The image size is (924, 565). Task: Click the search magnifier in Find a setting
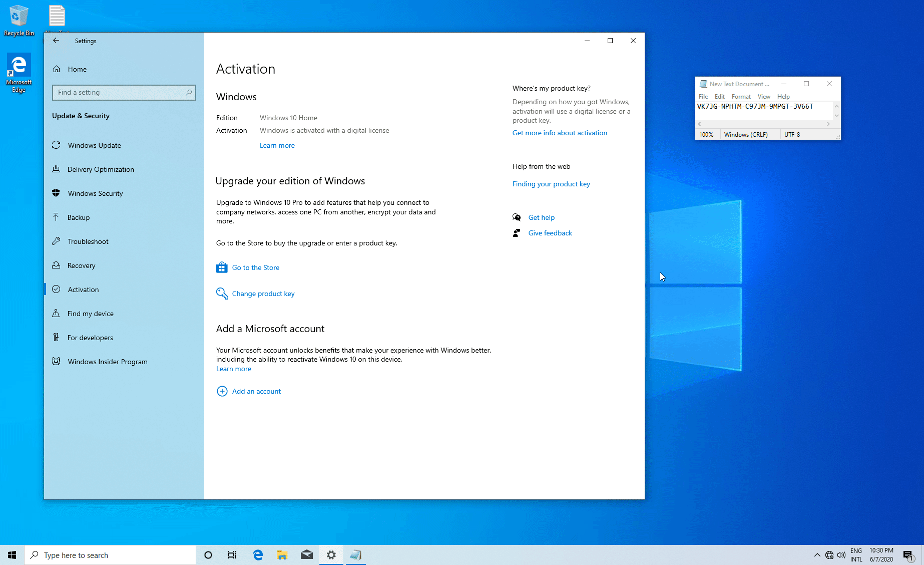(189, 92)
